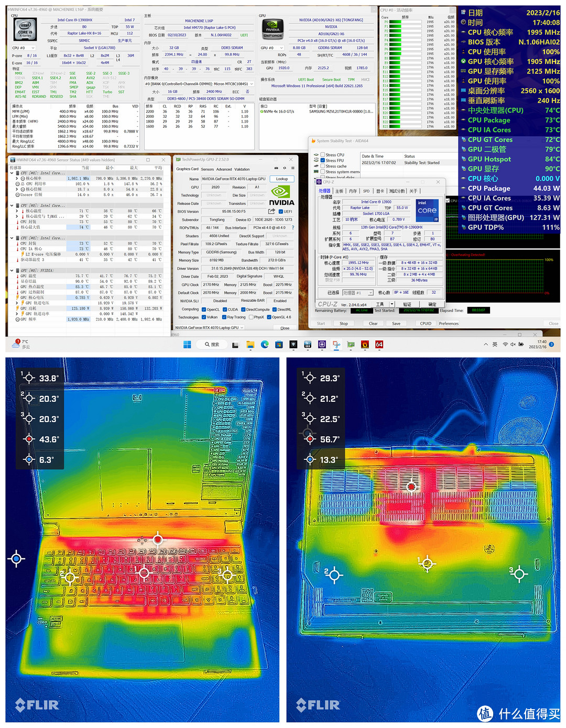Viewport: 566px width, 728px height.
Task: Open the processor #1 selector in CPU-Z
Action: click(358, 293)
